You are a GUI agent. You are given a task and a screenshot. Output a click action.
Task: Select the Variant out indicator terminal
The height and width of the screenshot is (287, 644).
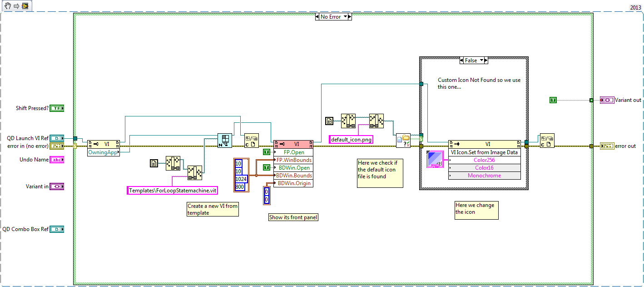pyautogui.click(x=606, y=100)
